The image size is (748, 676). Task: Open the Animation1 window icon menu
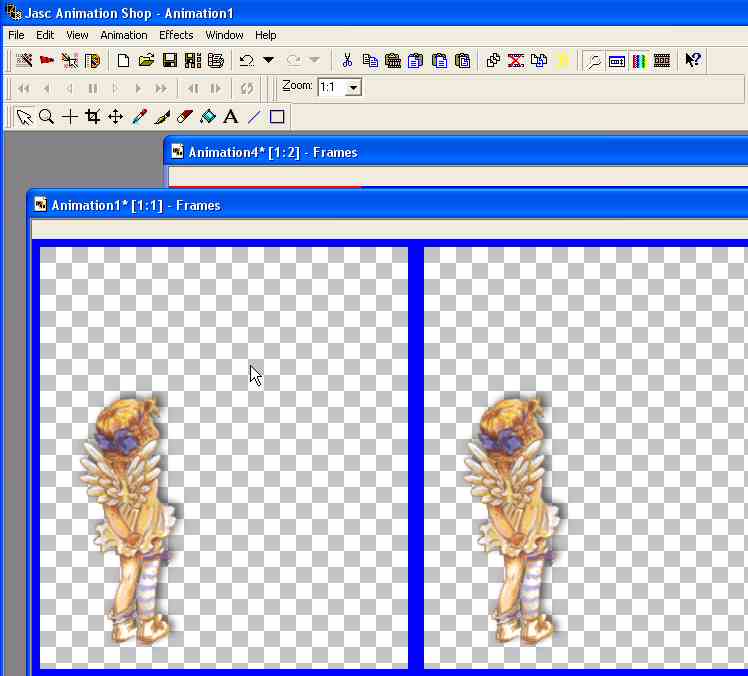point(40,205)
